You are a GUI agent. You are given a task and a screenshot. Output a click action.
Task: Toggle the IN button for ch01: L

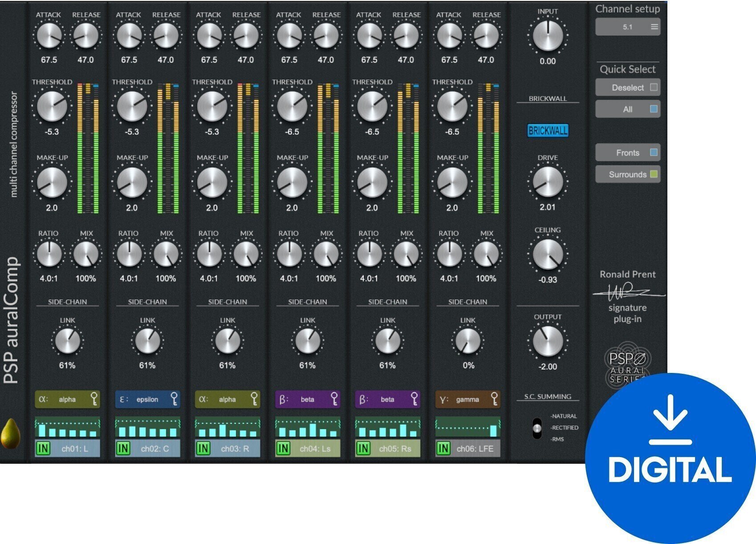click(43, 448)
